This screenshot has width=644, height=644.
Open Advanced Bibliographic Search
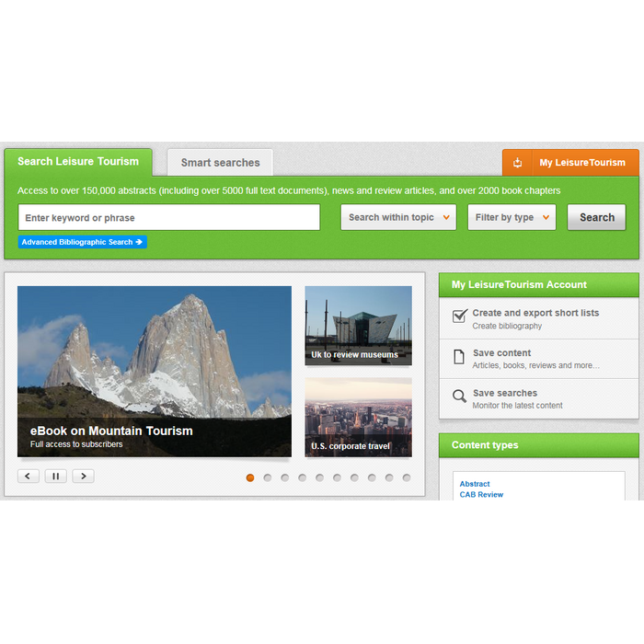coord(82,242)
